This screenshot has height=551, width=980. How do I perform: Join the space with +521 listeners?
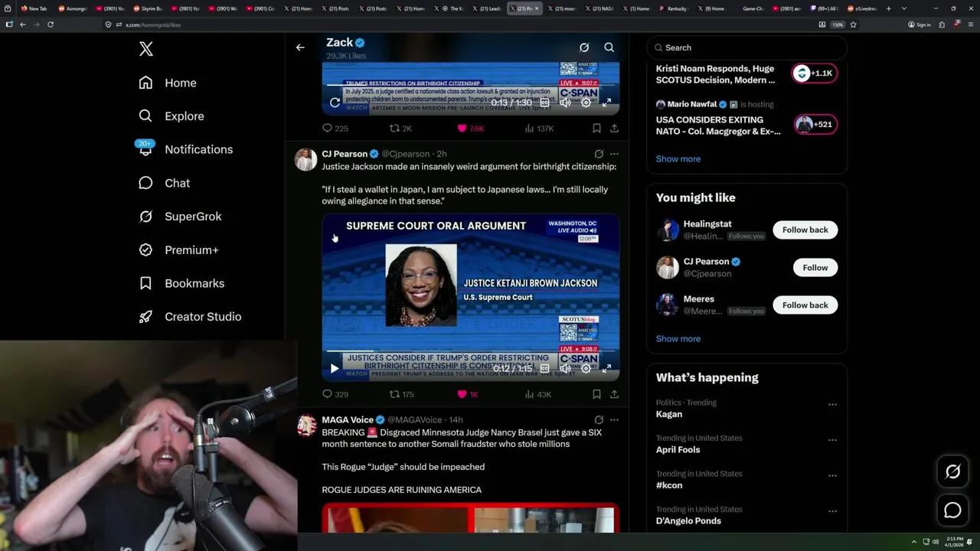[x=815, y=125]
